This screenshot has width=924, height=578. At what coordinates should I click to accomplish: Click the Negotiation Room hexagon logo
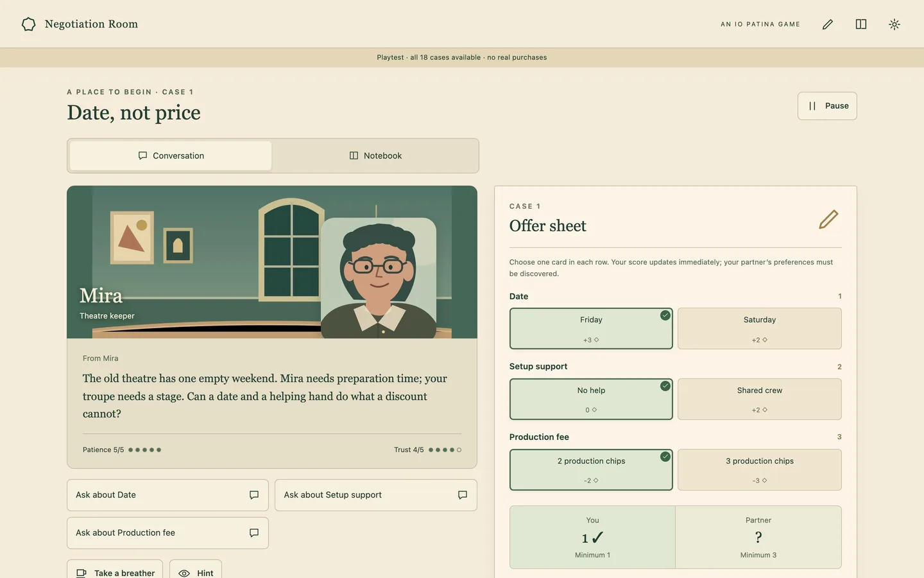(29, 24)
